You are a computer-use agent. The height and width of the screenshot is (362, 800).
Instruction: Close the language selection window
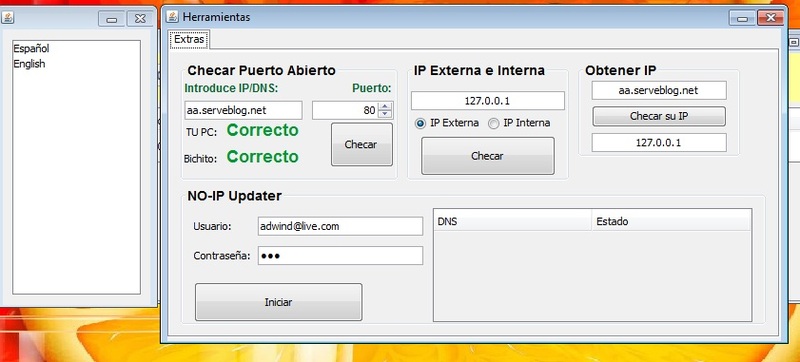(140, 19)
